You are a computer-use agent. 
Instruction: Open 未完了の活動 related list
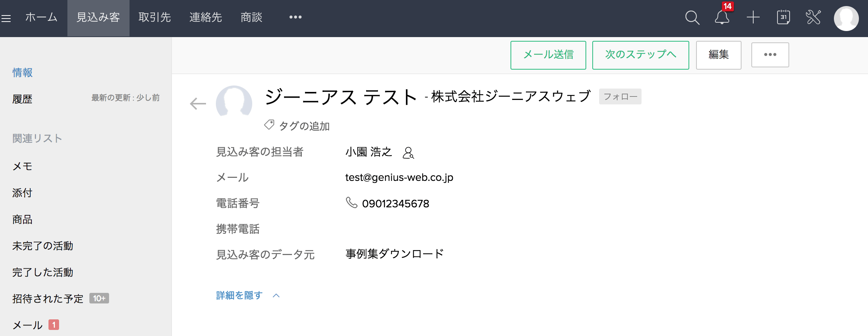(43, 246)
